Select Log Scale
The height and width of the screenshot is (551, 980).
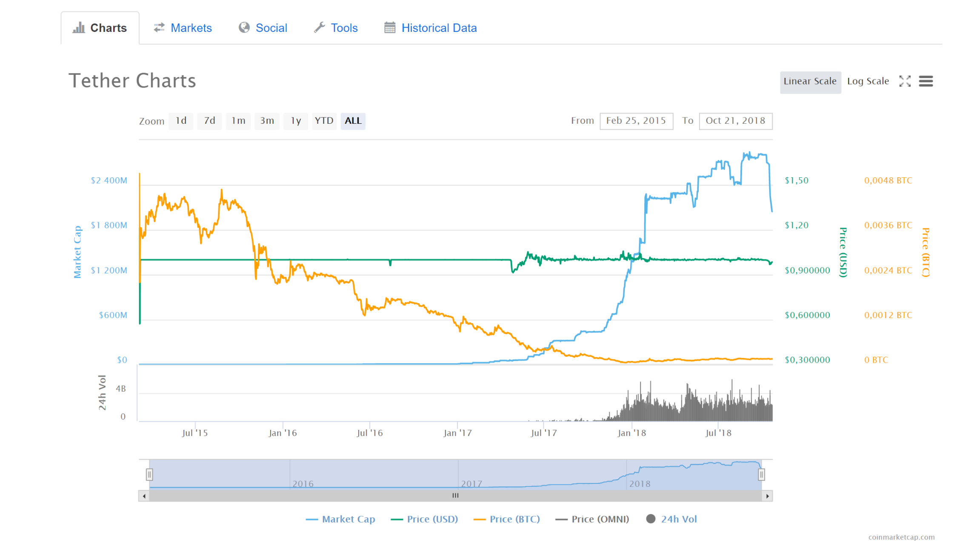tap(868, 81)
